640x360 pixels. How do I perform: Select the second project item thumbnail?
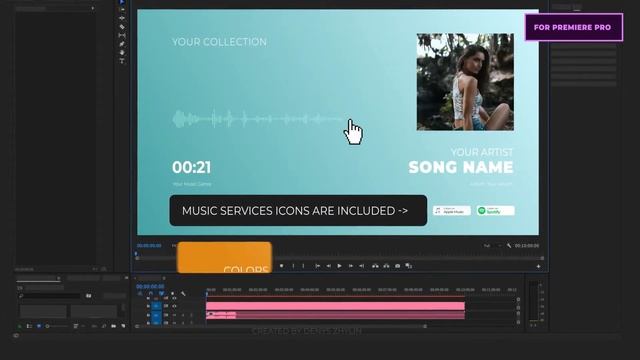pos(94,311)
